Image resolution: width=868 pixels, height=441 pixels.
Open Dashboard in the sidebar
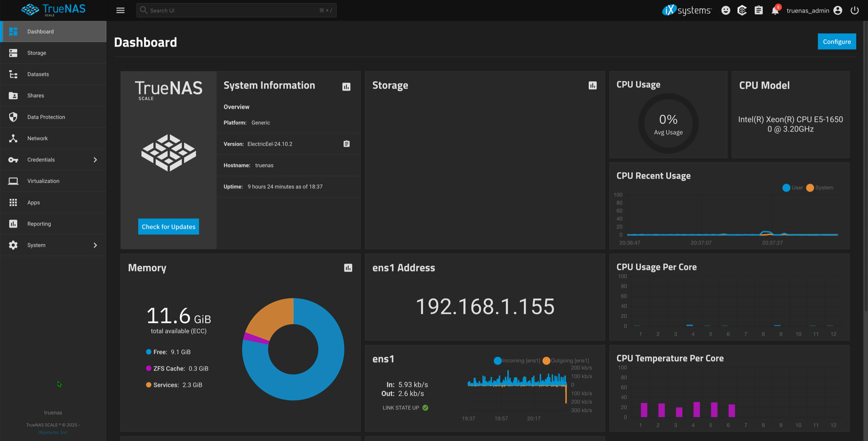click(53, 32)
